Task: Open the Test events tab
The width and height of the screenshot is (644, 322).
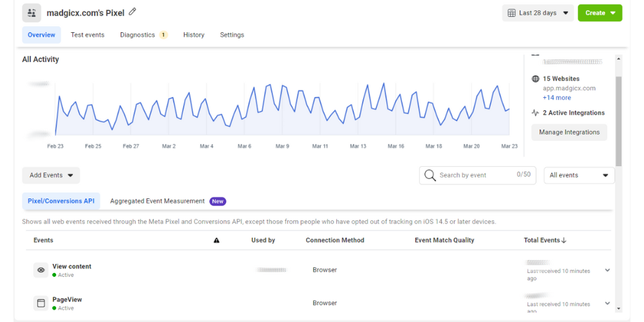Action: [x=88, y=35]
